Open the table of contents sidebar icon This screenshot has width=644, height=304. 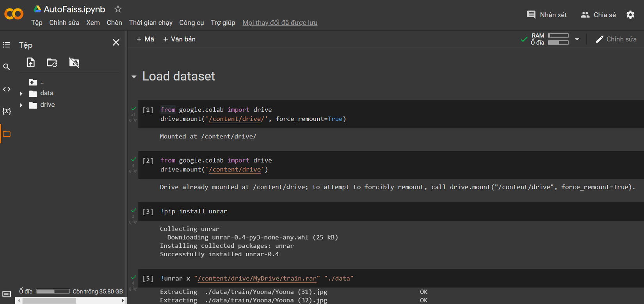7,45
